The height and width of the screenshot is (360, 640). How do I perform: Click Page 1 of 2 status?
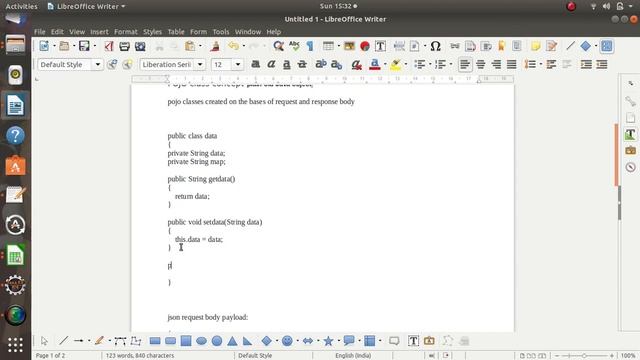[51, 356]
